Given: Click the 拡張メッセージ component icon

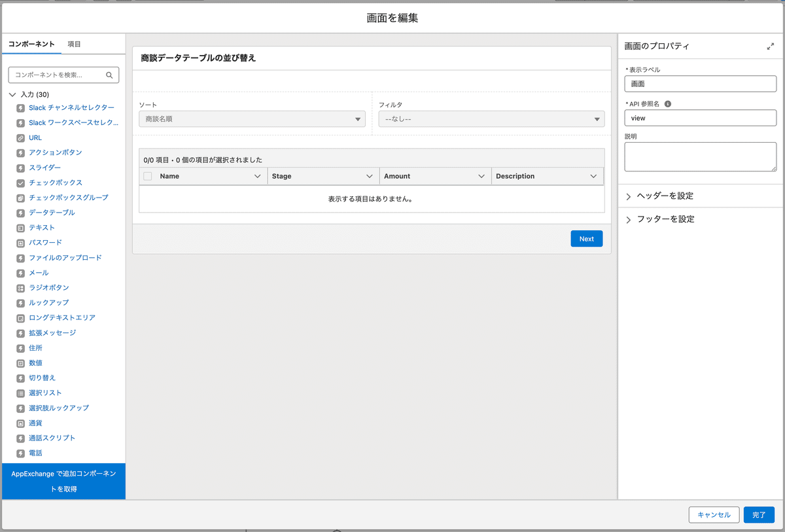Looking at the screenshot, I should tap(21, 333).
